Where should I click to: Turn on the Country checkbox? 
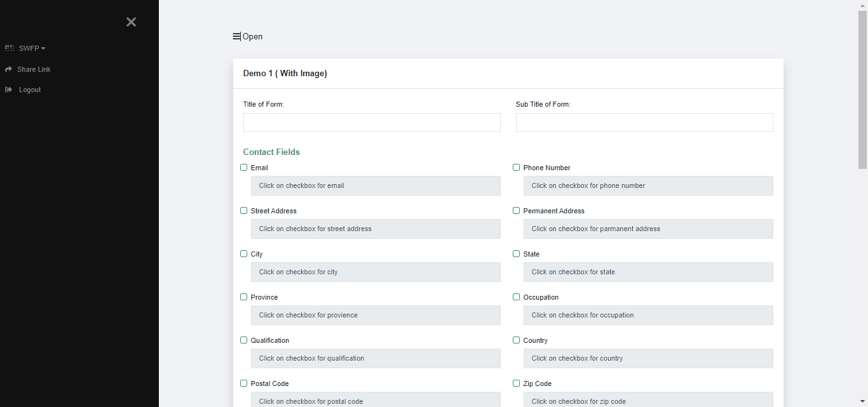[x=516, y=340]
